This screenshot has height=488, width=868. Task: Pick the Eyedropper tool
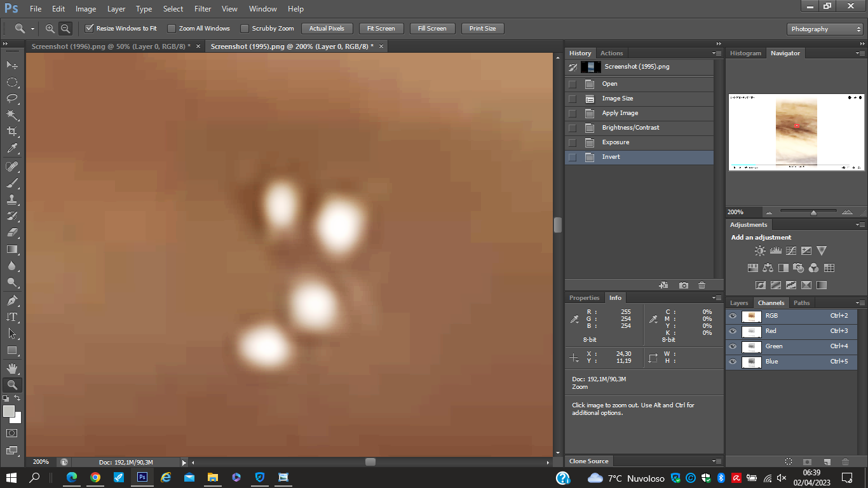[x=12, y=148]
